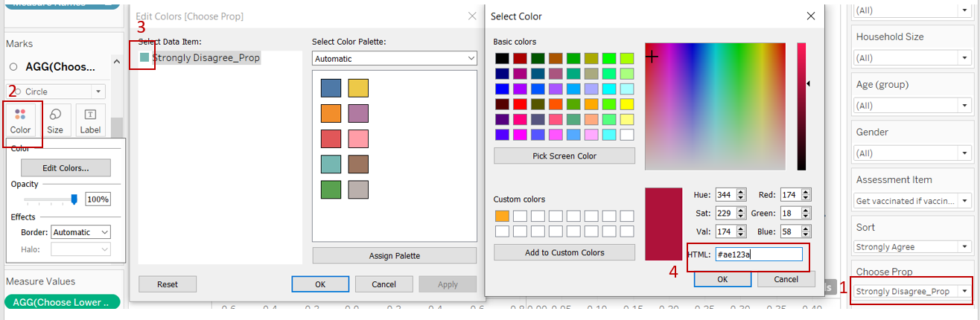
Task: Choose the white basic color swatch
Action: click(x=627, y=135)
